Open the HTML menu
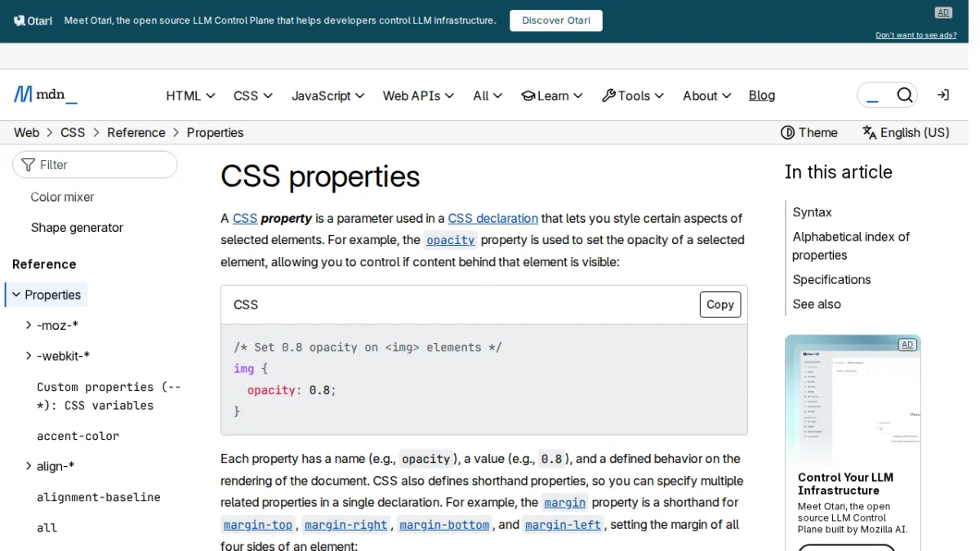The width and height of the screenshot is (980, 551). click(190, 96)
